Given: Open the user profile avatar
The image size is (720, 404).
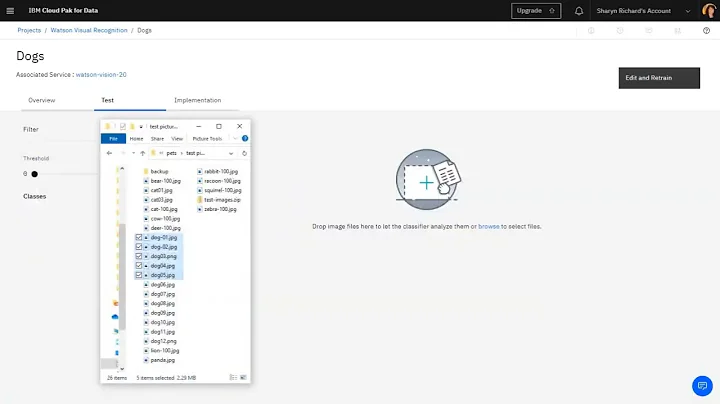Looking at the screenshot, I should coord(709,11).
